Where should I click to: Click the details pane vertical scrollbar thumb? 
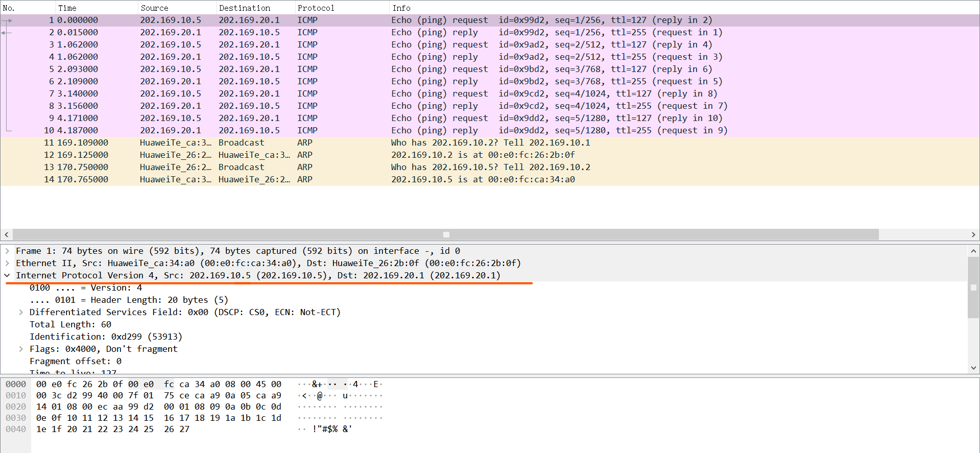tap(973, 288)
